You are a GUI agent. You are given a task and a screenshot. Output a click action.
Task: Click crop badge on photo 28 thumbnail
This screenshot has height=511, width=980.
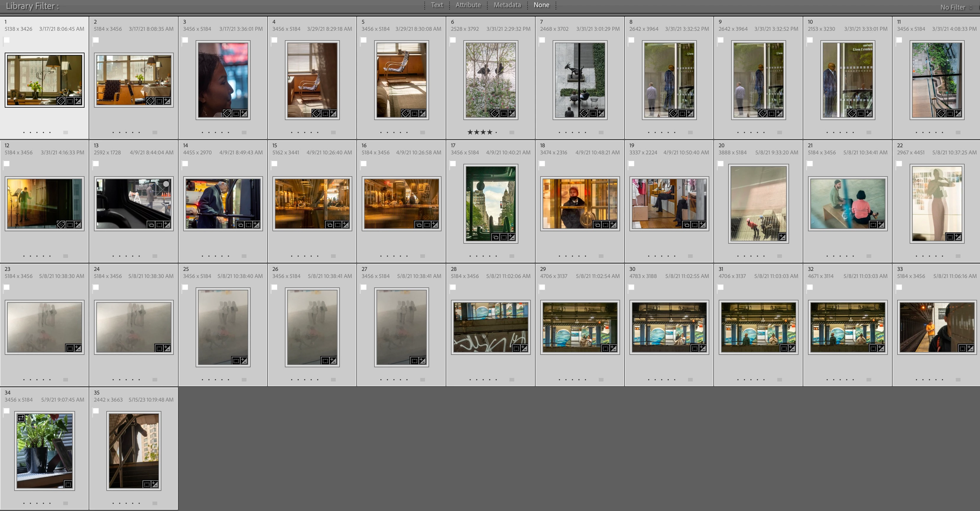point(516,348)
